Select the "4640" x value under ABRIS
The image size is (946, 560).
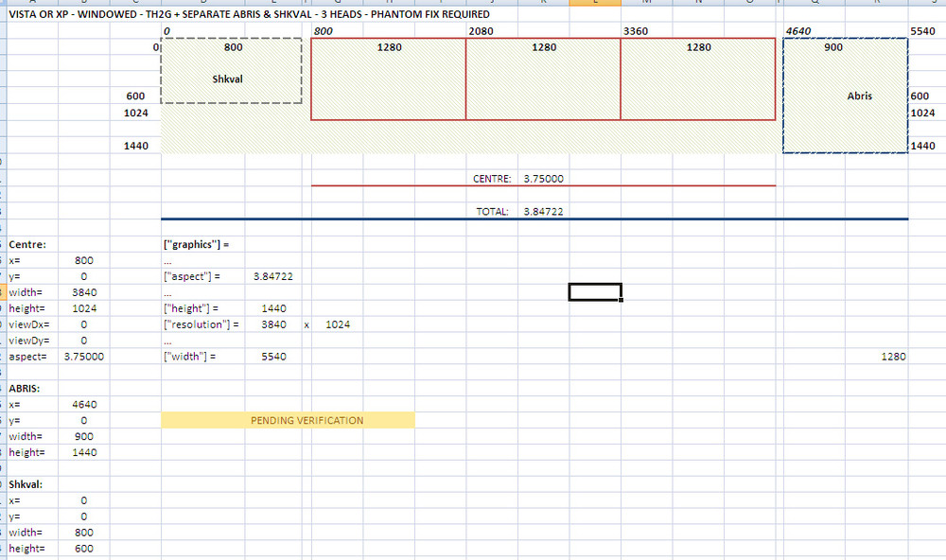point(84,404)
